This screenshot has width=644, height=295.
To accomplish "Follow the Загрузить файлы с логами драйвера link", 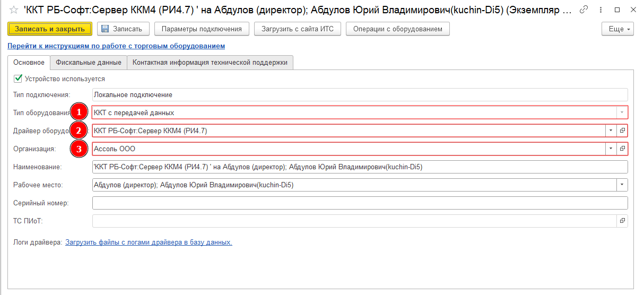I will coord(149,242).
